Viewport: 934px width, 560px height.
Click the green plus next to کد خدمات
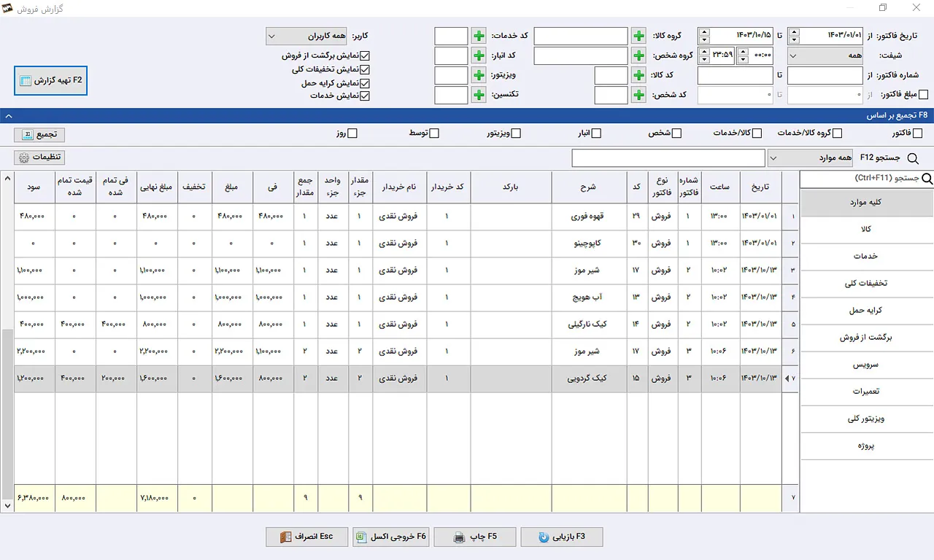479,36
